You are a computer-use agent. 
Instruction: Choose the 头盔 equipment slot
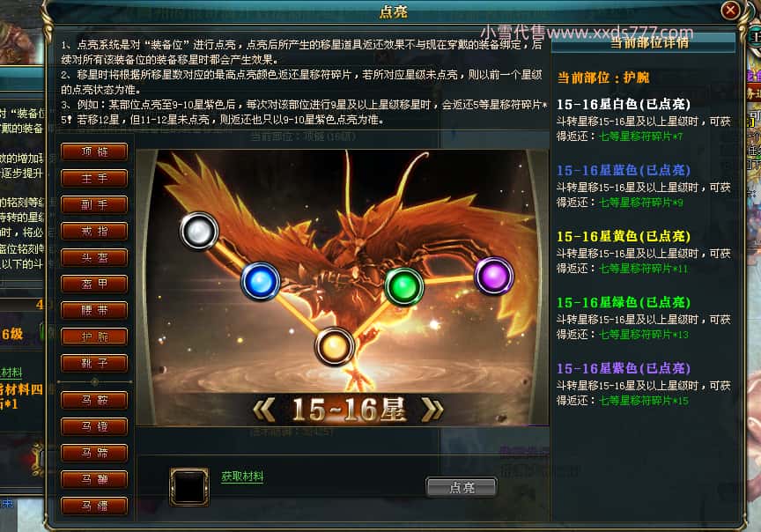(x=94, y=258)
